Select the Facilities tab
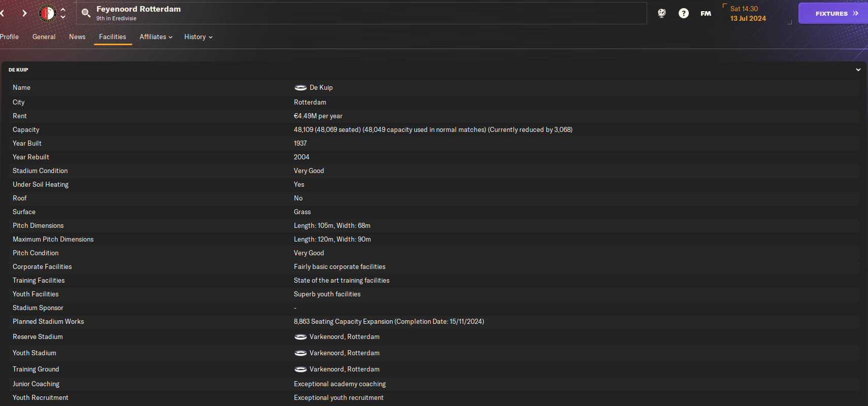This screenshot has width=868, height=406. click(113, 37)
